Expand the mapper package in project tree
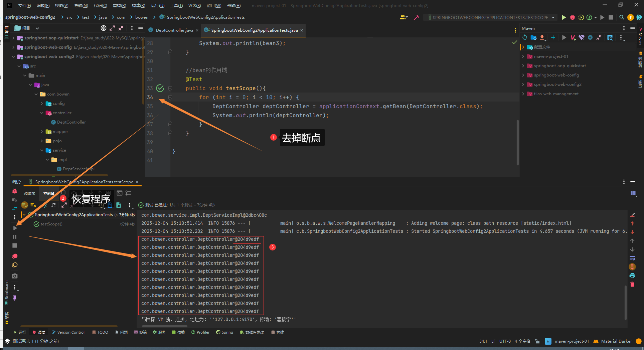Image resolution: width=644 pixels, height=350 pixels. [x=42, y=132]
